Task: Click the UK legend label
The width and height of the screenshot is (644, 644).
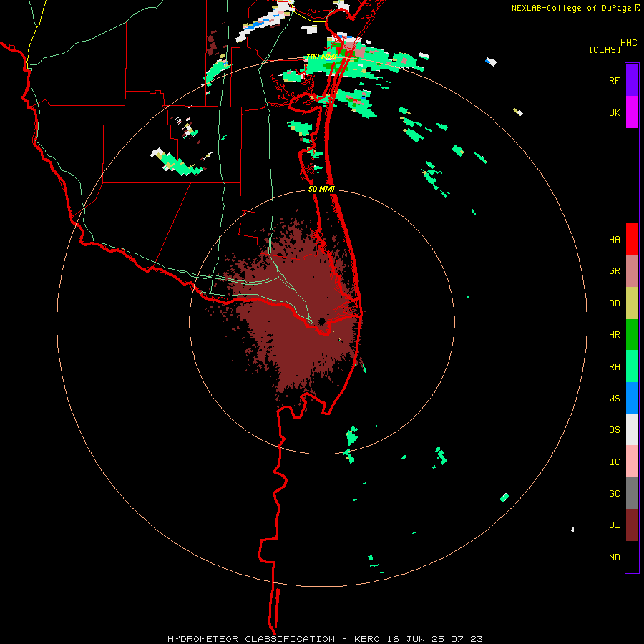Action: pos(614,112)
